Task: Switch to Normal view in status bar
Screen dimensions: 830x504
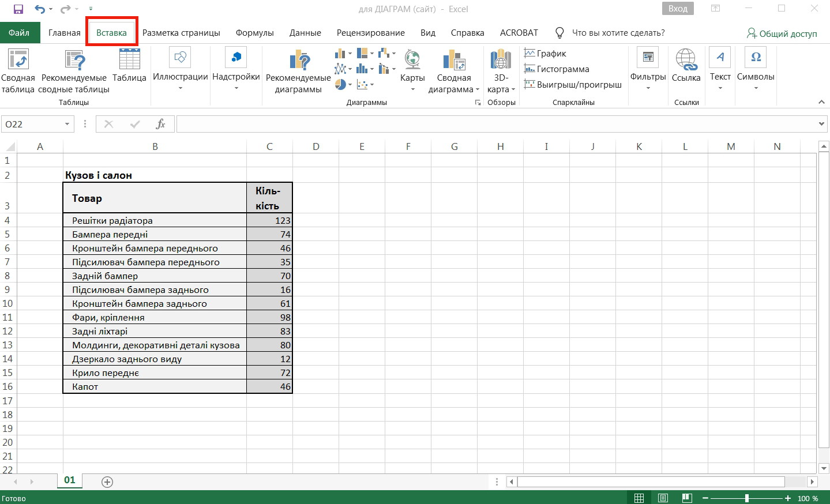Action: [639, 498]
